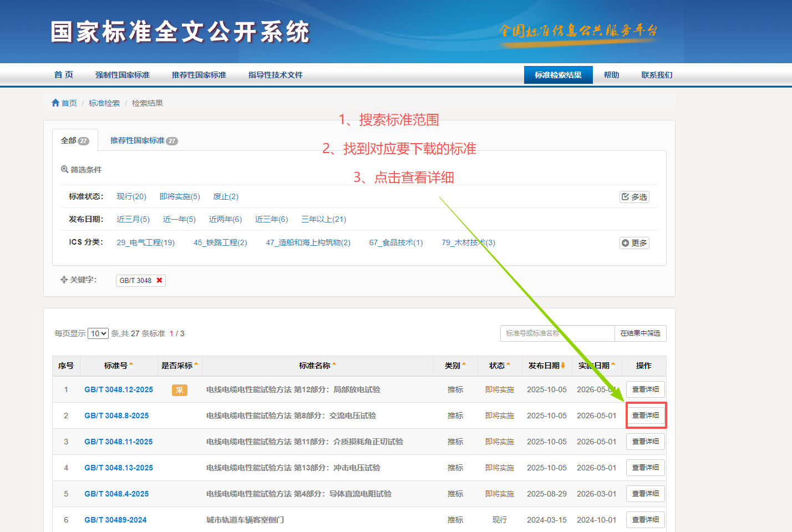This screenshot has width=792, height=532.
Task: Sort by 状态 column arrow
Action: tap(508, 365)
